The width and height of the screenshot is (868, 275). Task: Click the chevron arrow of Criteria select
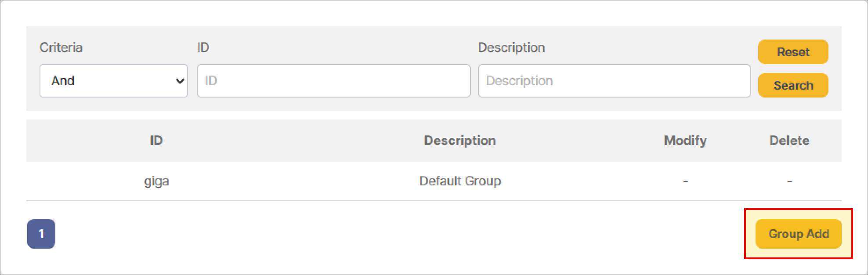[x=179, y=81]
